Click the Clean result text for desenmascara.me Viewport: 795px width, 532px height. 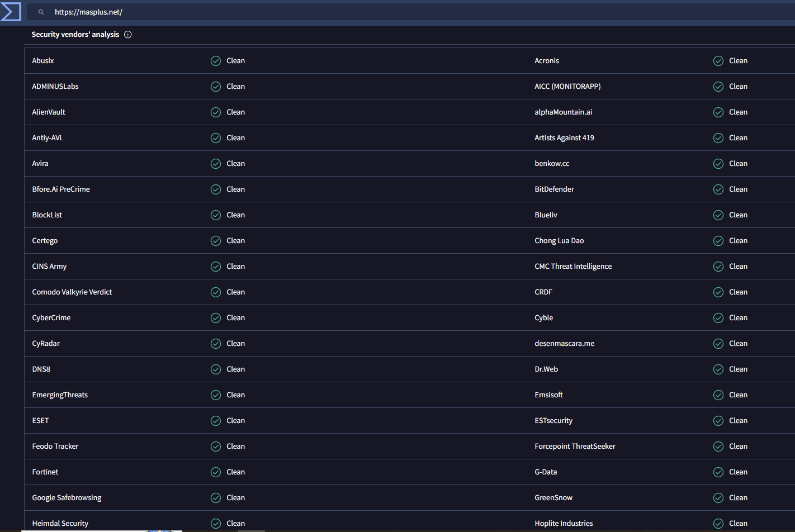coord(739,344)
